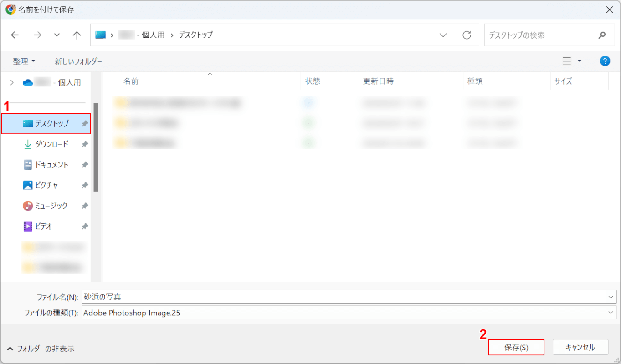The width and height of the screenshot is (621, 364).
Task: Sort by the 種類 column header
Action: coord(475,81)
